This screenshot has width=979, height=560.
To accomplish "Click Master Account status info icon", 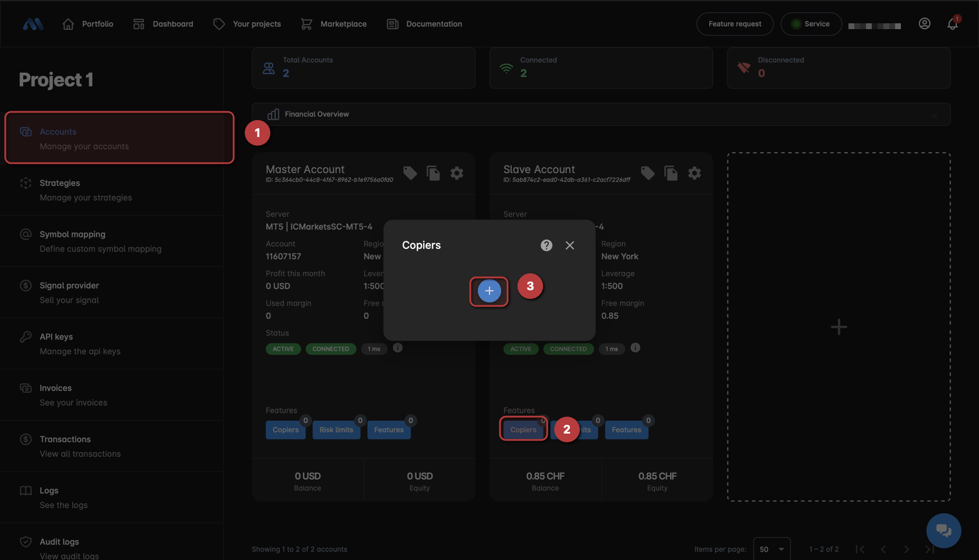I will [397, 348].
